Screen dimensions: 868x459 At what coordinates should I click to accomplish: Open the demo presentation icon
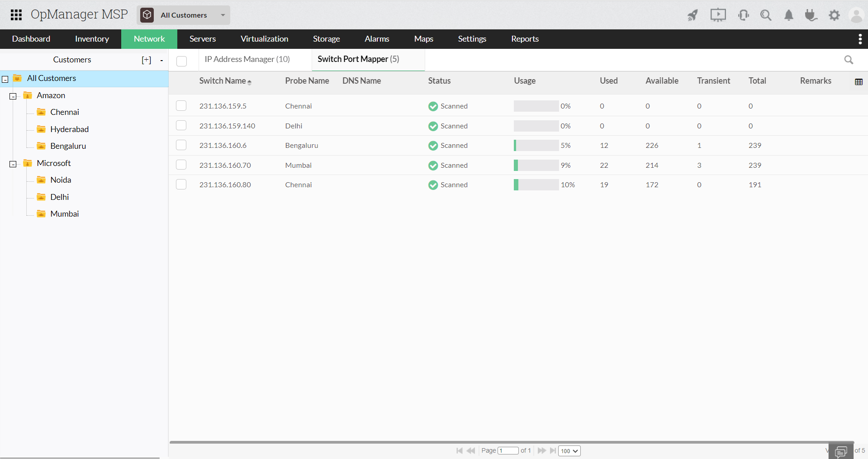click(x=718, y=15)
